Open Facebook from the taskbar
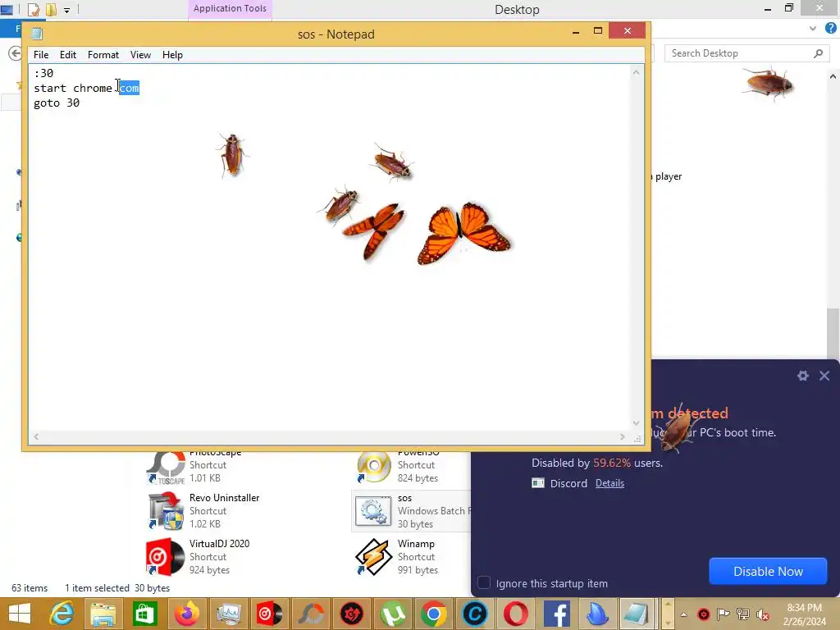Image resolution: width=840 pixels, height=630 pixels. tap(557, 614)
